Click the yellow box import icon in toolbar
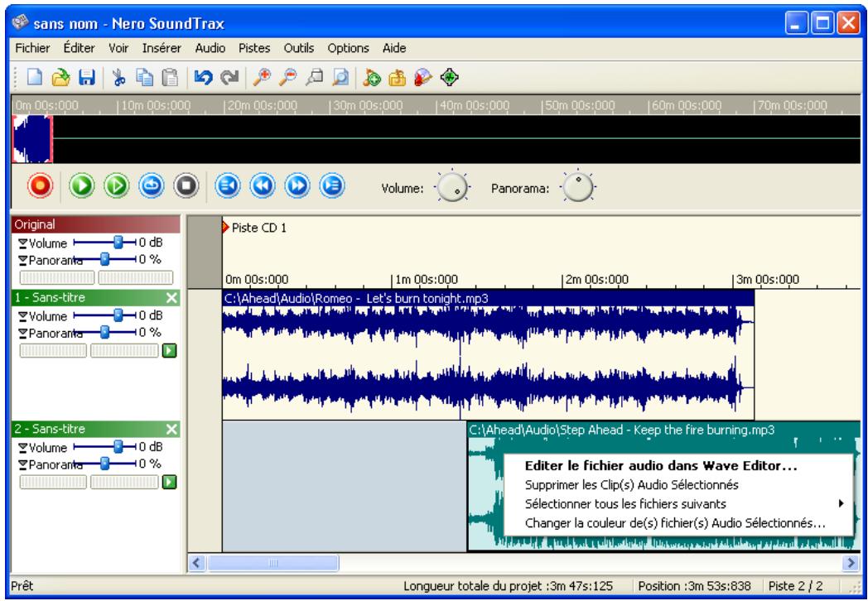 pos(397,78)
